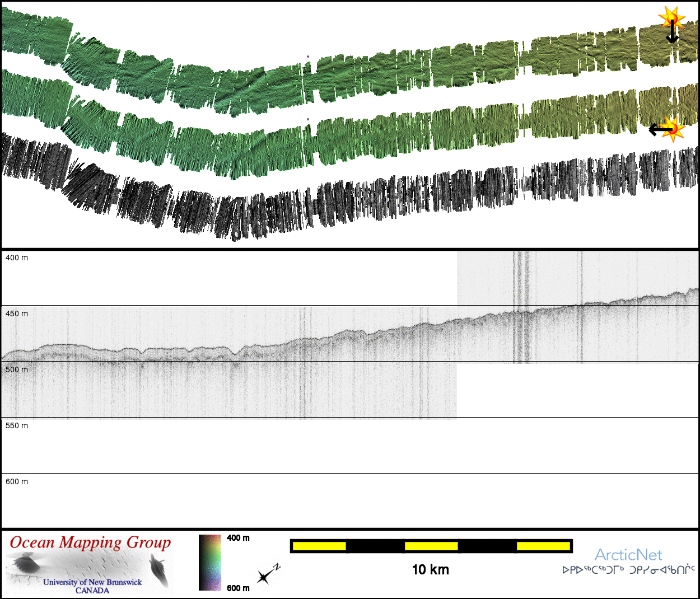This screenshot has width=700, height=599.
Task: Click the 450 m depth axis label
Action: click(17, 313)
